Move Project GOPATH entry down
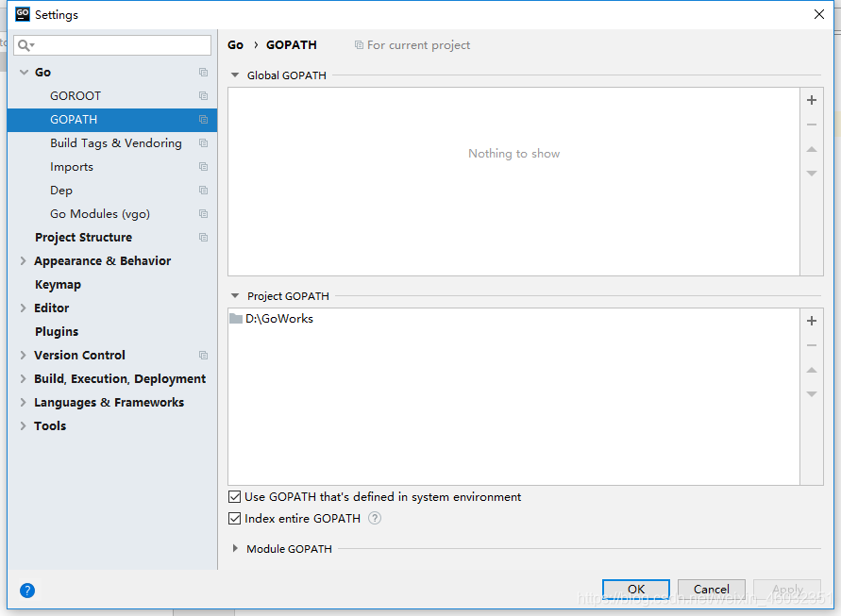This screenshot has width=841, height=616. click(812, 394)
